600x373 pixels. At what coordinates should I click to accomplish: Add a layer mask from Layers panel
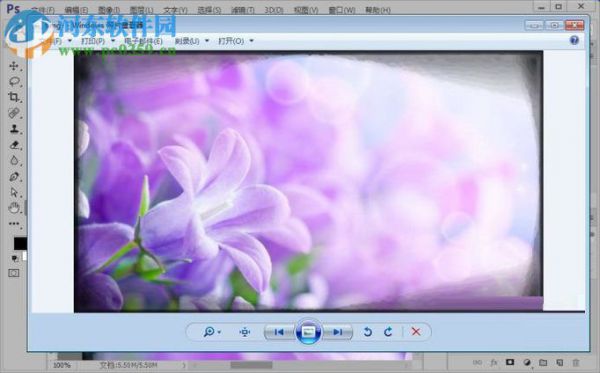510,362
